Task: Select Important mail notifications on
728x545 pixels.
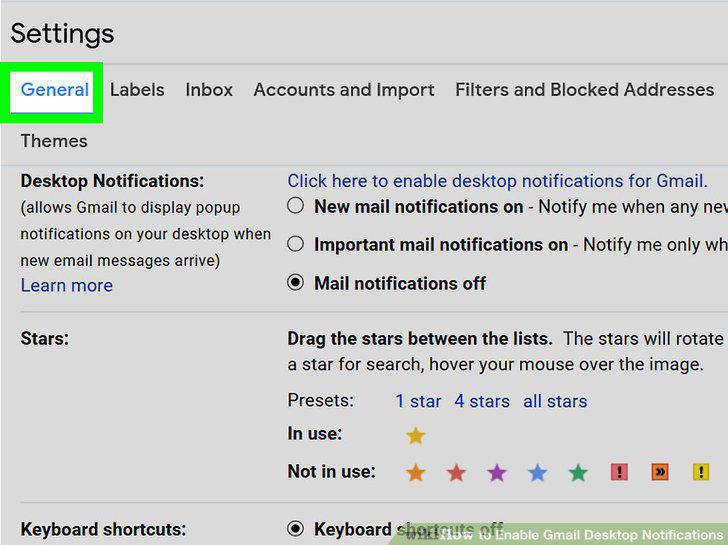Action: [x=295, y=244]
